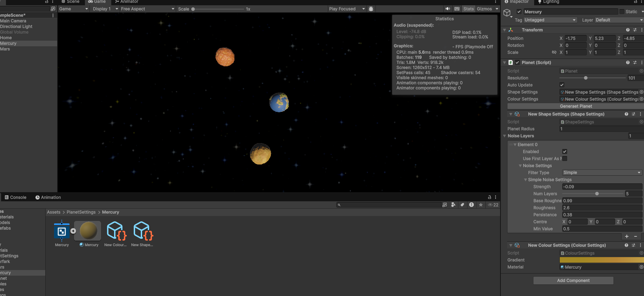Collapse the Mercury prefab asset expansion arrow
This screenshot has height=296, width=644.
point(73,231)
